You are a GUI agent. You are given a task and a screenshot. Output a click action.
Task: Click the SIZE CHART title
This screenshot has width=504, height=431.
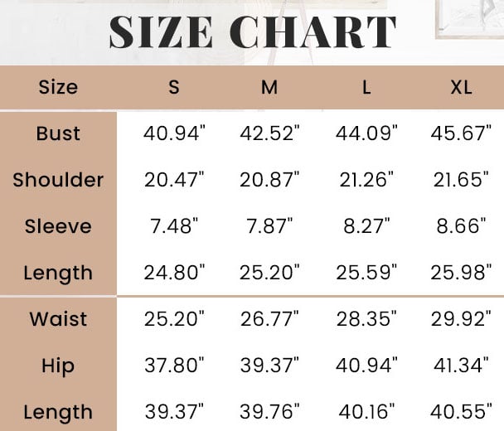252,32
